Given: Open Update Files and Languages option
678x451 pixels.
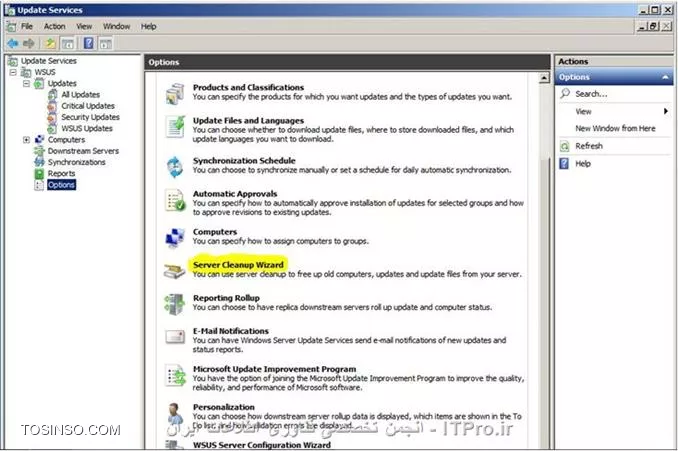Looking at the screenshot, I should pos(248,121).
